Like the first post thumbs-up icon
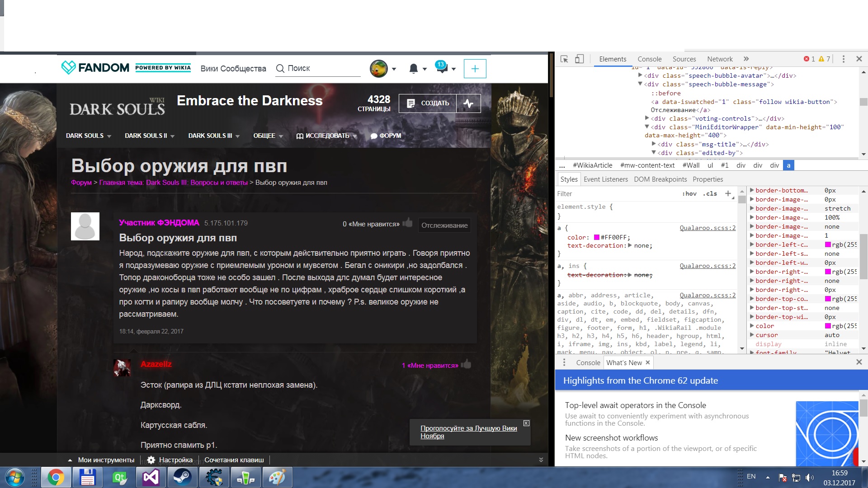 pos(407,223)
